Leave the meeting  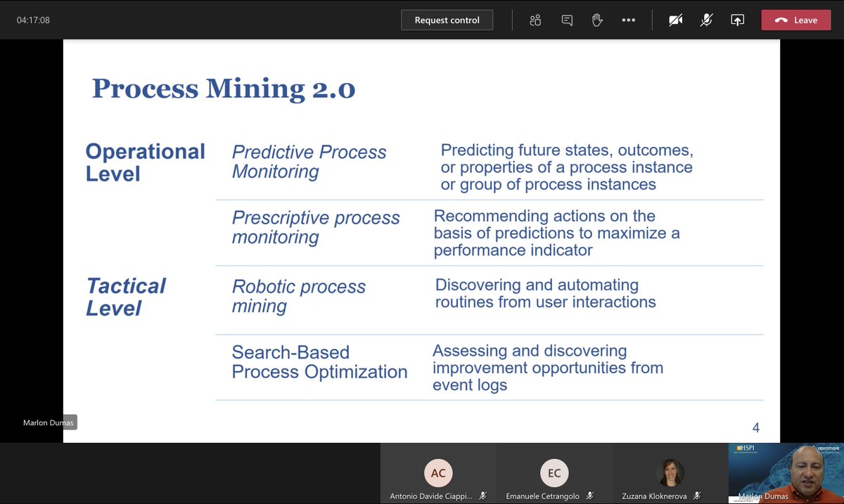tap(795, 20)
